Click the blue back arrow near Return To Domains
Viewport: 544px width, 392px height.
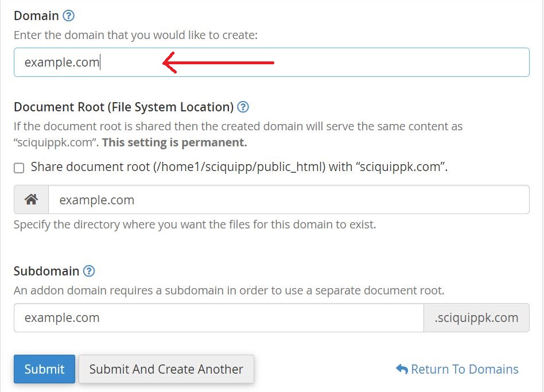tap(401, 369)
